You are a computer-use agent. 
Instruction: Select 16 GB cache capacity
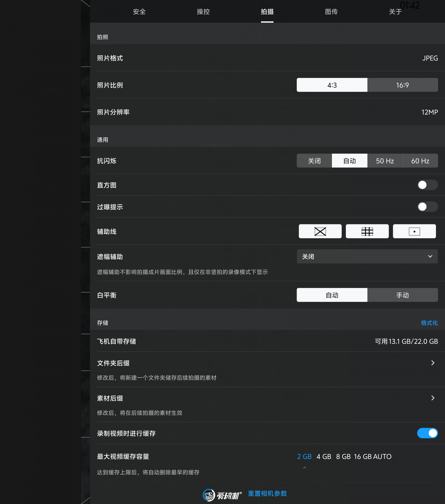[x=362, y=457]
